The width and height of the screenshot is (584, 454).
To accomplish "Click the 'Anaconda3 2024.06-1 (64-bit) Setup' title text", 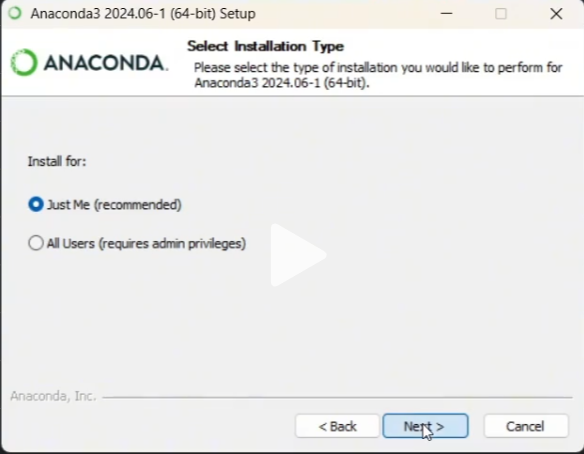I will point(143,14).
